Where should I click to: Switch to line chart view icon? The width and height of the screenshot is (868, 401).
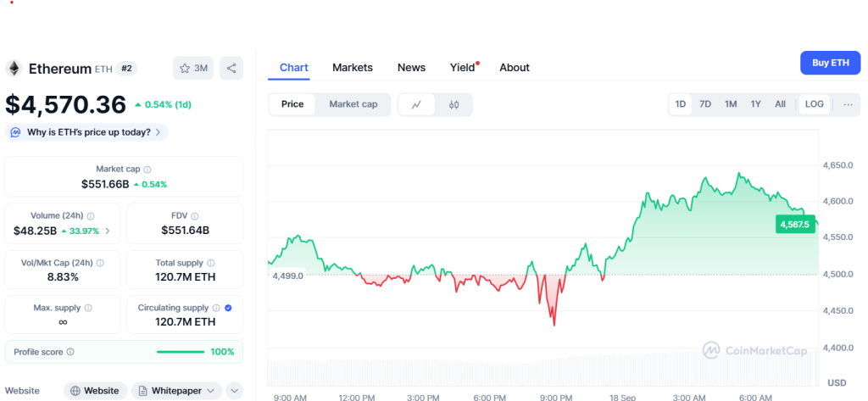pos(416,104)
